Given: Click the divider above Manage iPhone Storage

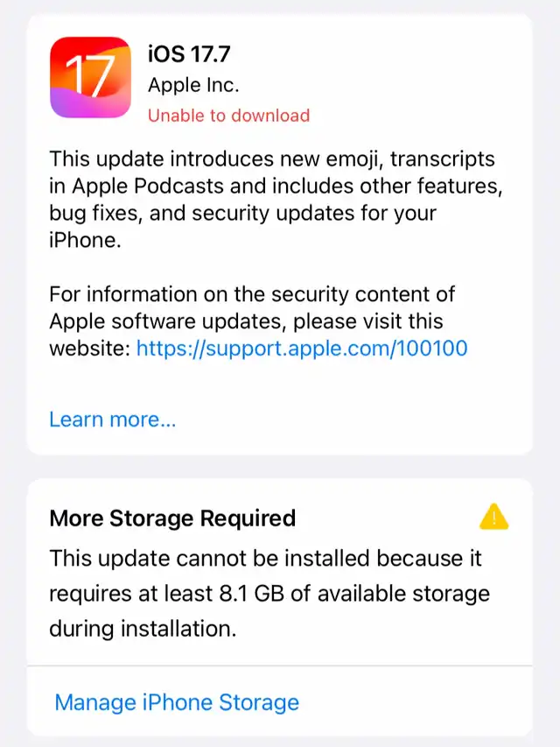Looking at the screenshot, I should pyautogui.click(x=280, y=666).
